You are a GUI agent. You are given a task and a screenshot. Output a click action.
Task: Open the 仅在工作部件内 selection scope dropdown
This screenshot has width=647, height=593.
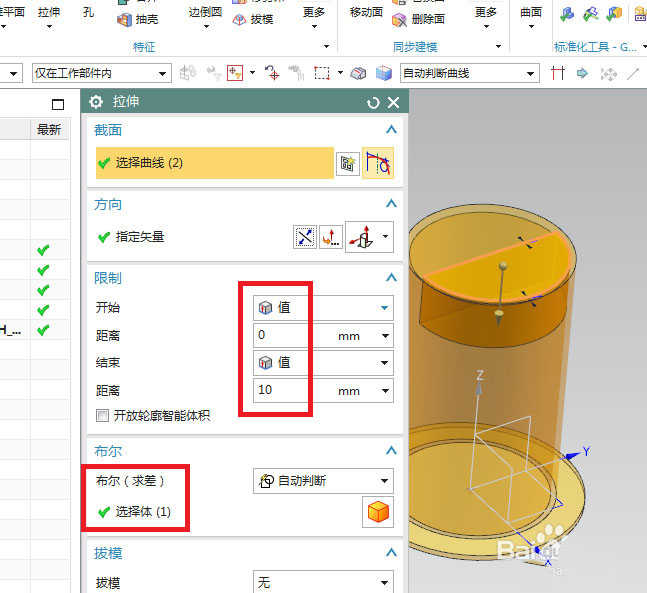point(102,73)
